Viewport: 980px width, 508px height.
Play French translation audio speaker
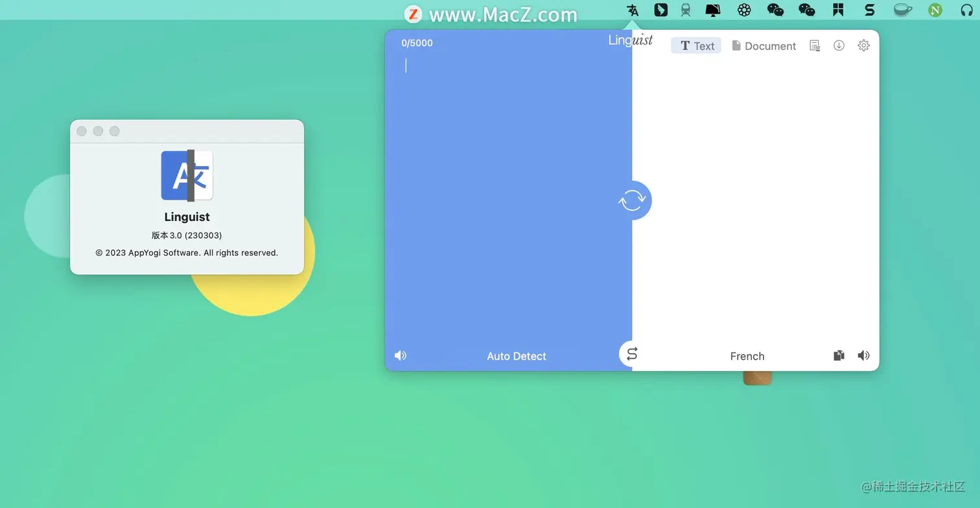coord(863,355)
